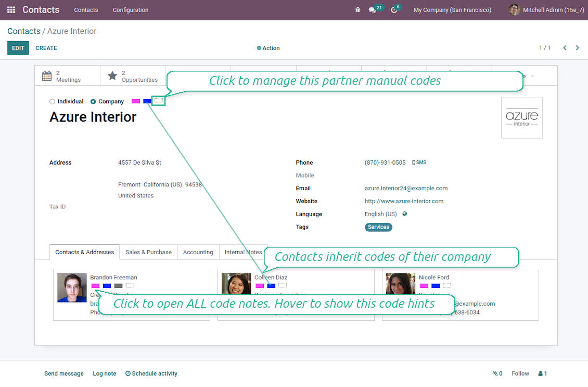Click the debug bug icon in navbar

(358, 10)
